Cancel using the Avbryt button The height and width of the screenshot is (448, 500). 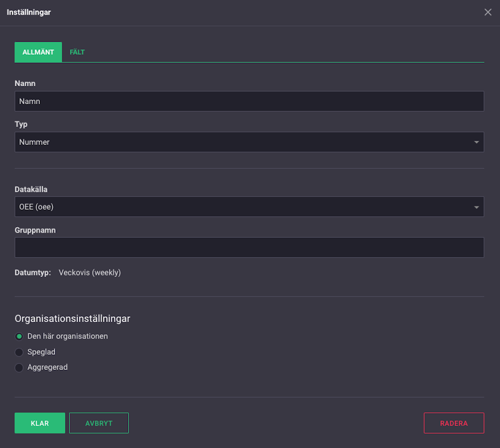[x=99, y=423]
